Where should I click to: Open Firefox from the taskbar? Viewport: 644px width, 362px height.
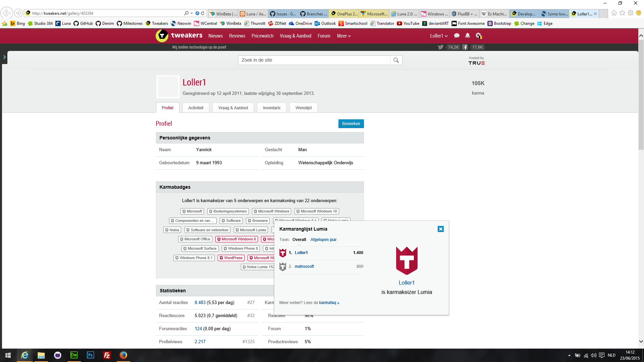(x=123, y=355)
